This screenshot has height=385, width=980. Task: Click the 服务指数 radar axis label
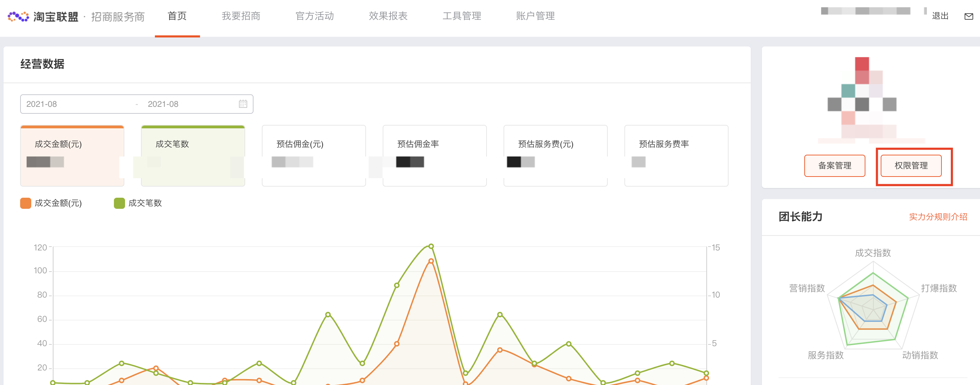[825, 355]
